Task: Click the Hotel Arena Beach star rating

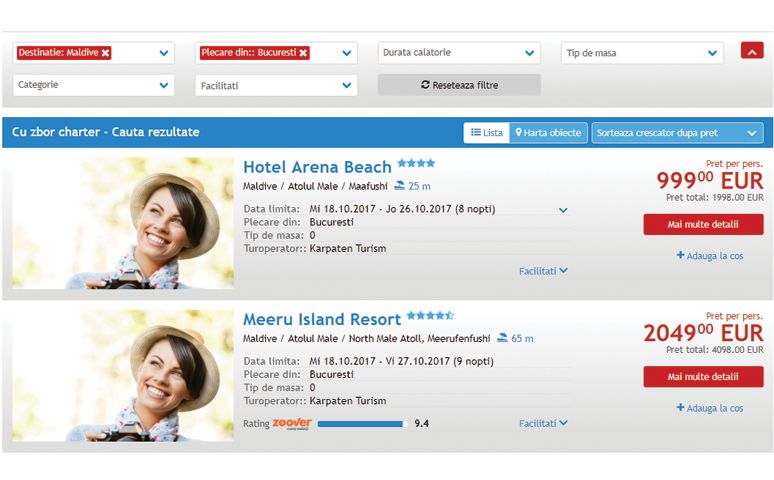Action: 416,163
